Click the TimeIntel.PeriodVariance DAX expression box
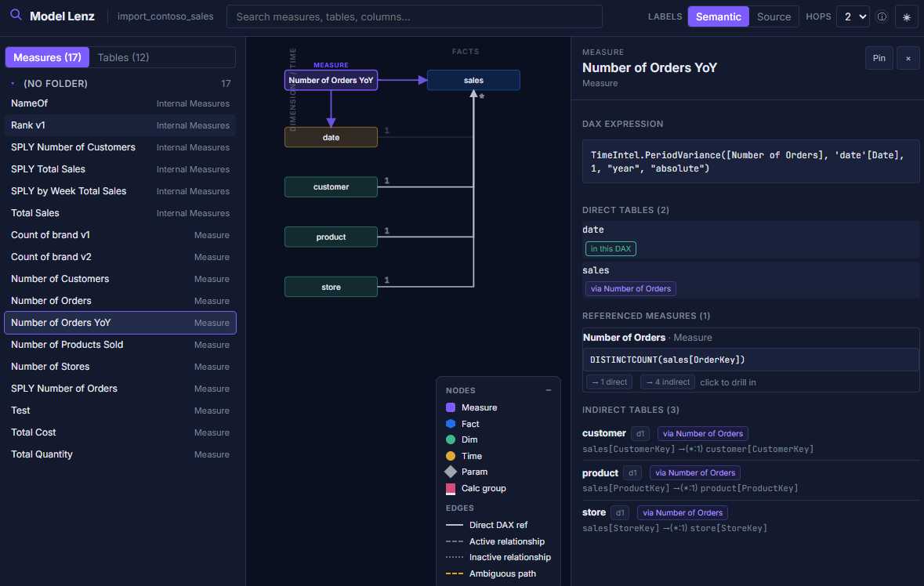924x586 pixels. pyautogui.click(x=751, y=161)
